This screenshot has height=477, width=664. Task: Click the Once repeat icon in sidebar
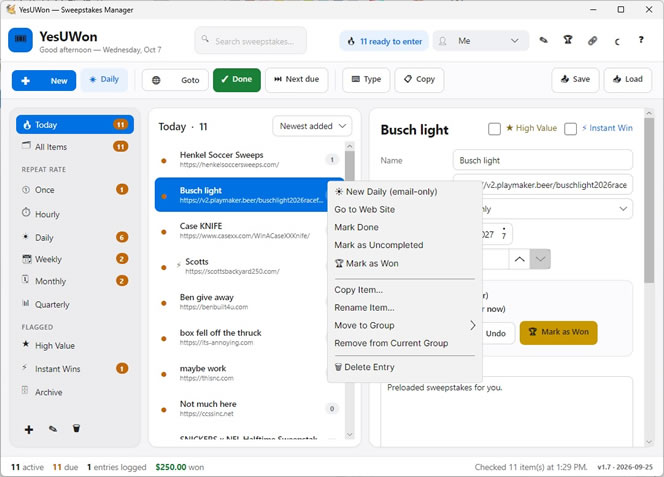click(26, 190)
